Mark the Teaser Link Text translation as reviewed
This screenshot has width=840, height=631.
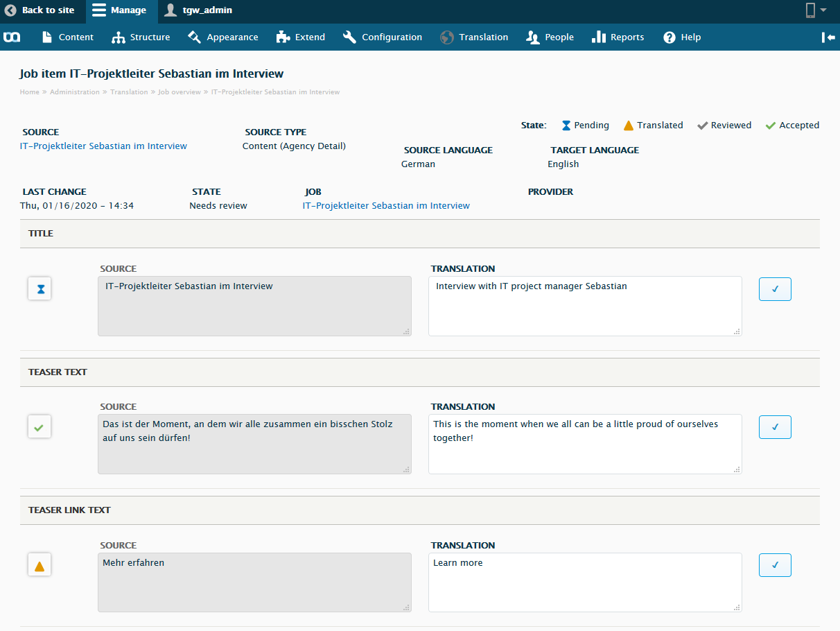[775, 565]
